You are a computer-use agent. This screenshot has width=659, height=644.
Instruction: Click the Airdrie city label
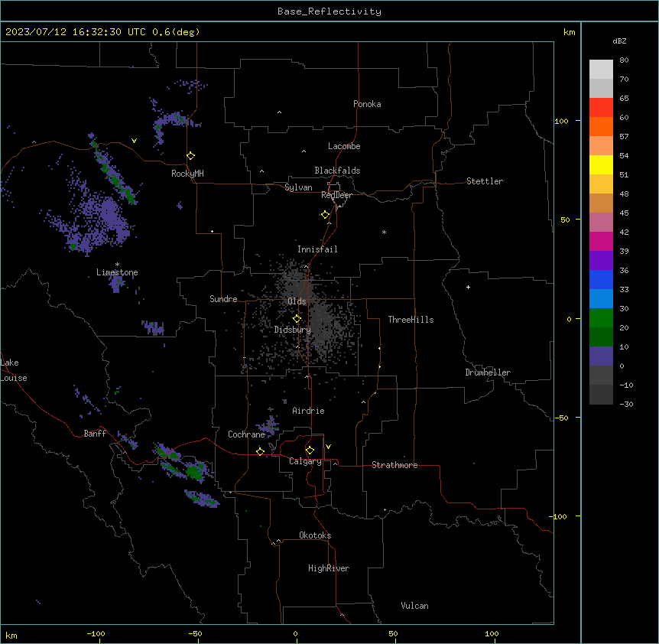[309, 411]
